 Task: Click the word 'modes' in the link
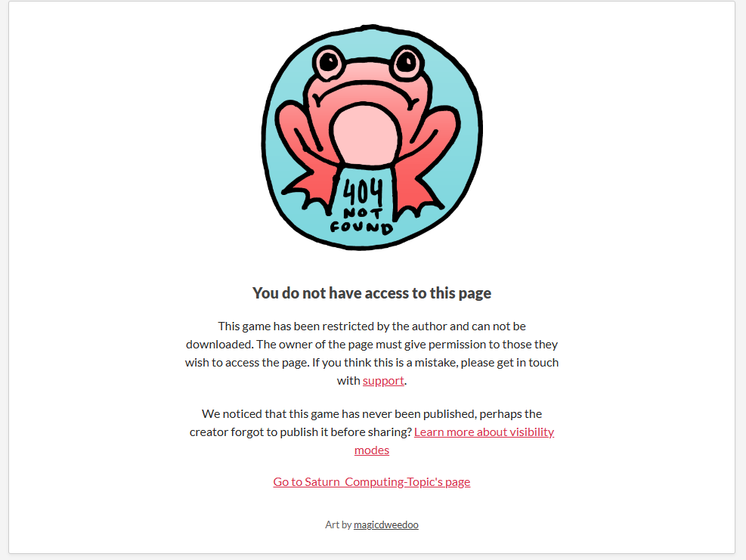click(x=372, y=450)
